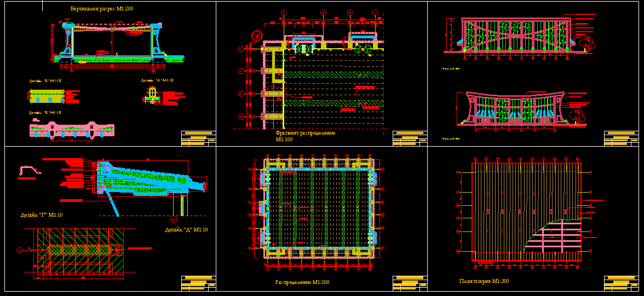644x296 pixels.
Task: Click the title block of the vertical section sheet
Action: pyautogui.click(x=198, y=138)
